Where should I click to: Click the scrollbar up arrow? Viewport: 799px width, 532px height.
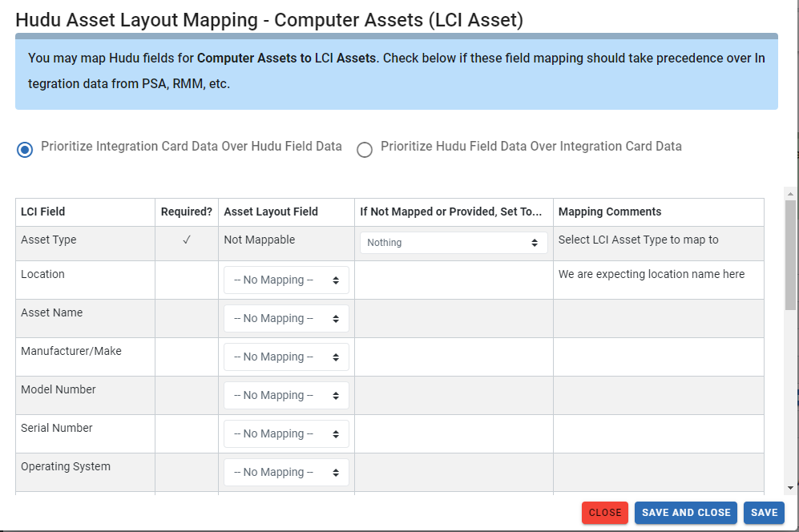click(x=789, y=192)
